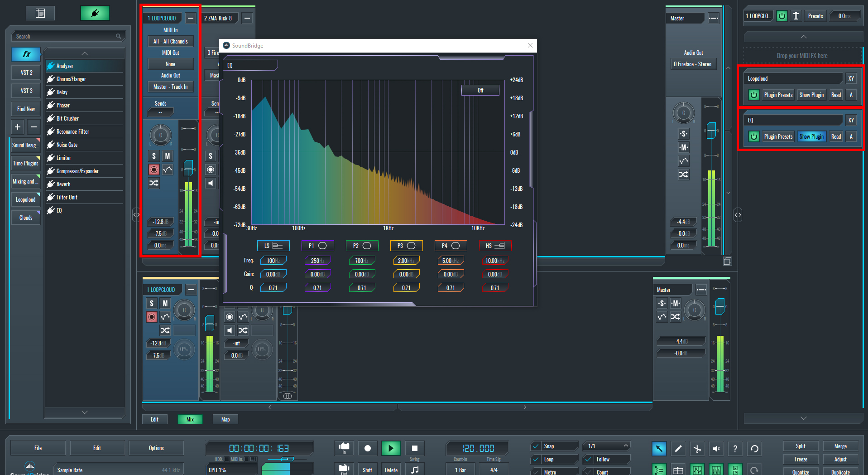Click the Freeze button
The width and height of the screenshot is (868, 475).
point(801,459)
